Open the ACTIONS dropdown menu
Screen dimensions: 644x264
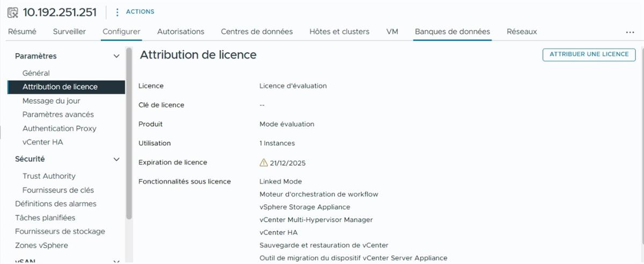140,12
